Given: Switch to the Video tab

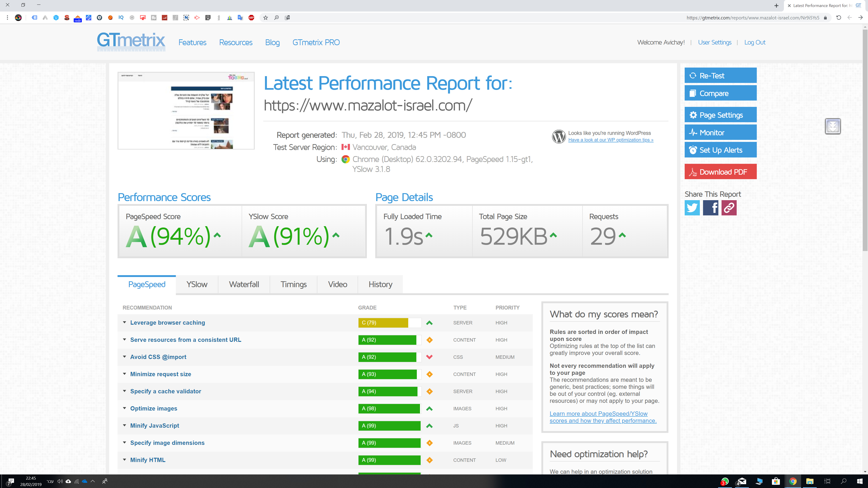Looking at the screenshot, I should pyautogui.click(x=337, y=285).
